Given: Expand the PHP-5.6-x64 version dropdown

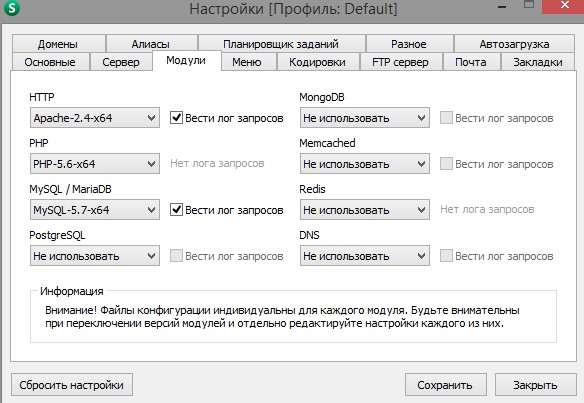Looking at the screenshot, I should [95, 164].
